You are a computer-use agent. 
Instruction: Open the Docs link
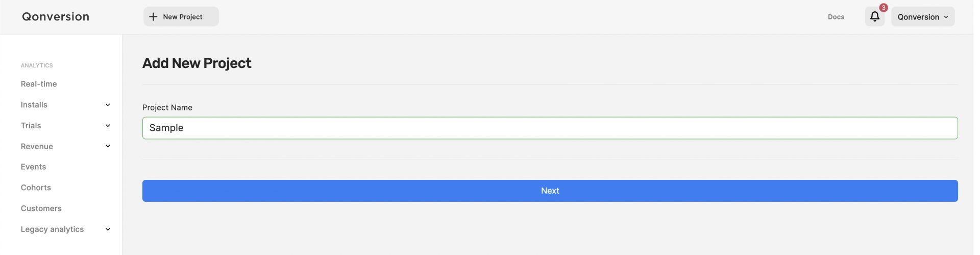[x=836, y=17]
